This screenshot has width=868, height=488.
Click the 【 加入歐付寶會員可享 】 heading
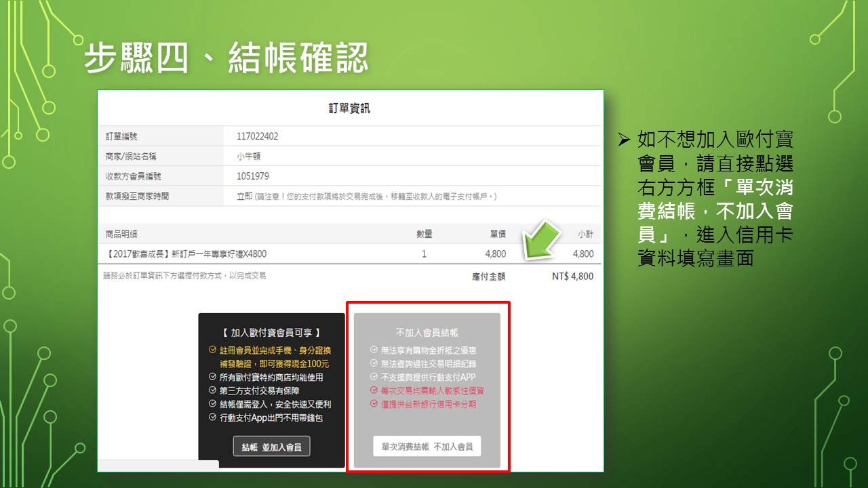click(271, 333)
